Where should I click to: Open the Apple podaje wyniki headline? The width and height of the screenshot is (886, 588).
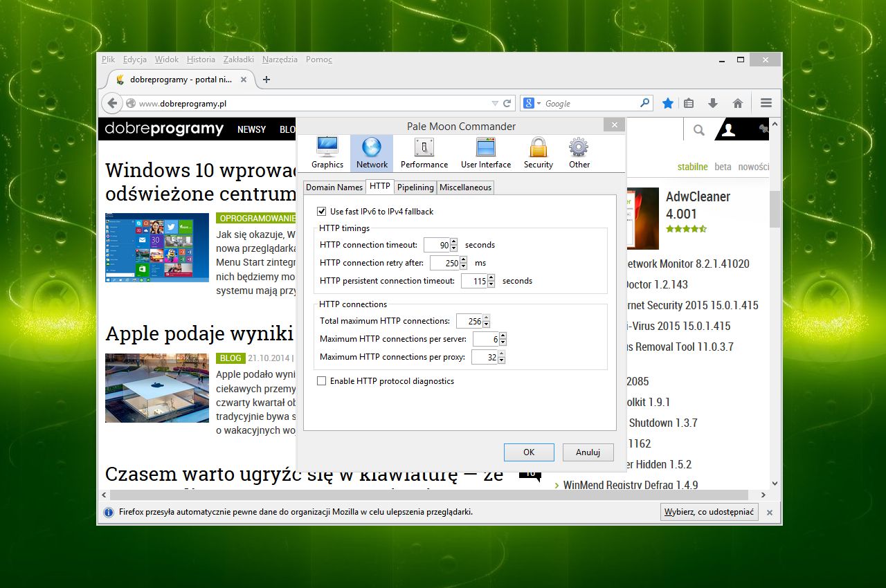click(199, 333)
